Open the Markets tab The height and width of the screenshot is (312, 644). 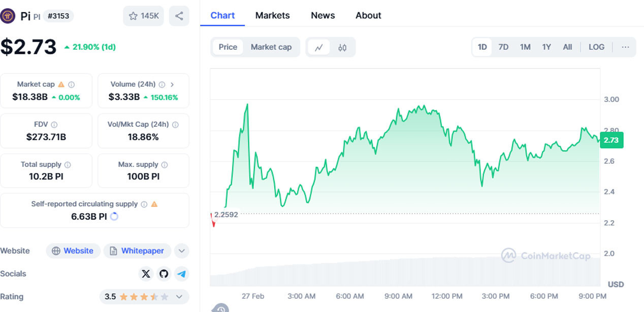point(272,15)
